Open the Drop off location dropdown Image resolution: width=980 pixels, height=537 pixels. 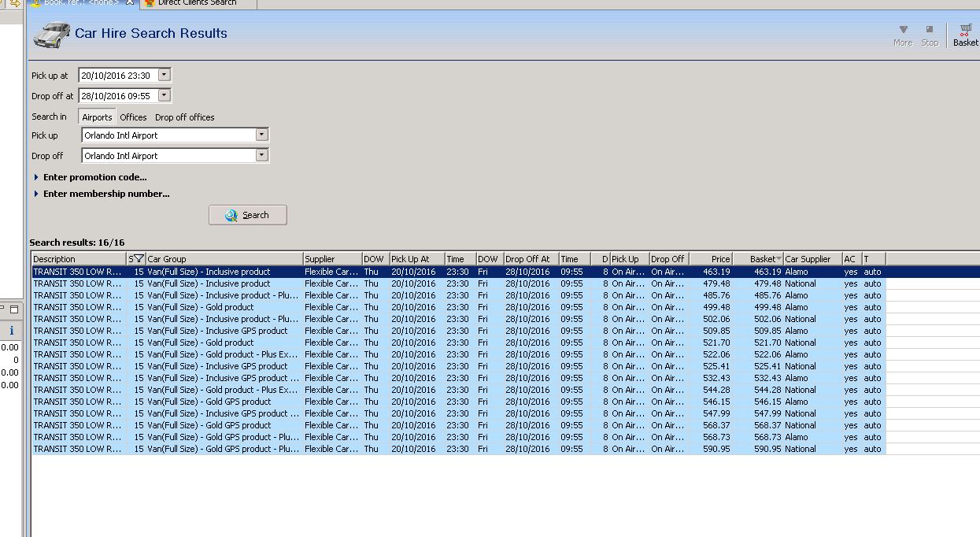pos(262,155)
